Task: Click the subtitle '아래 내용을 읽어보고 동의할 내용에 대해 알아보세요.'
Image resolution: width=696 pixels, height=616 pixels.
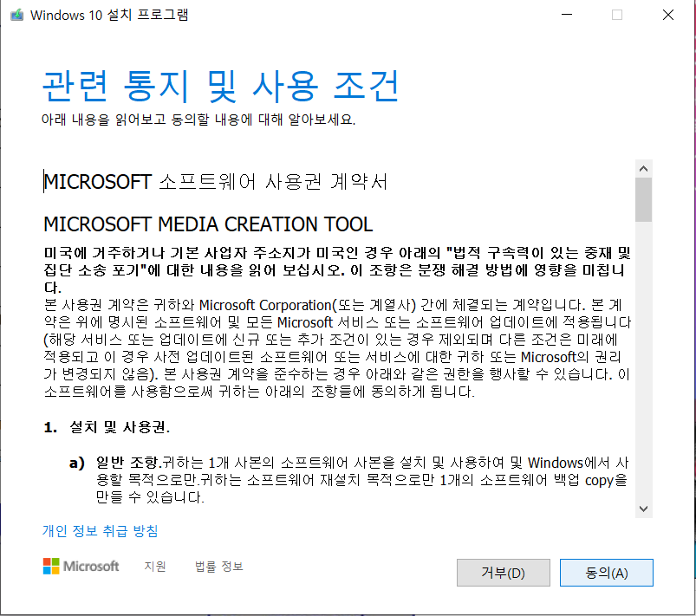Action: pos(198,120)
